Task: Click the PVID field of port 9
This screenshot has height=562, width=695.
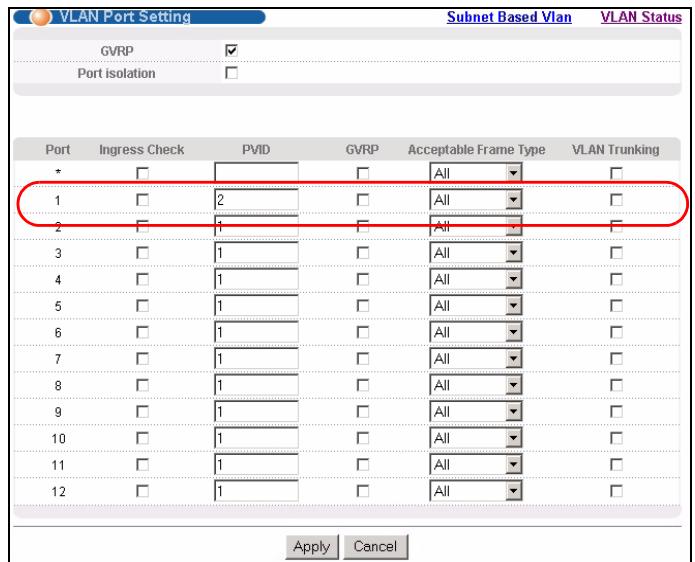Action: click(256, 412)
